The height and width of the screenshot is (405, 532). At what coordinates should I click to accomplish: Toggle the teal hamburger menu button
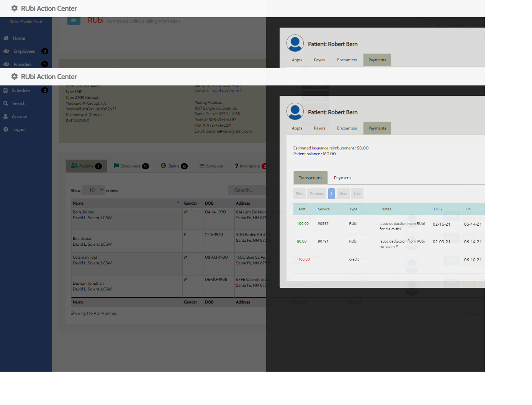point(74,21)
